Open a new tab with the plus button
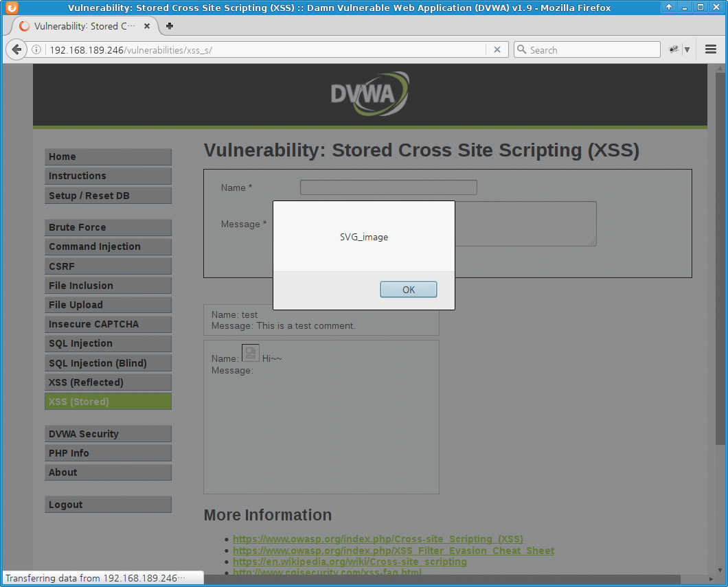This screenshot has height=587, width=728. (170, 26)
